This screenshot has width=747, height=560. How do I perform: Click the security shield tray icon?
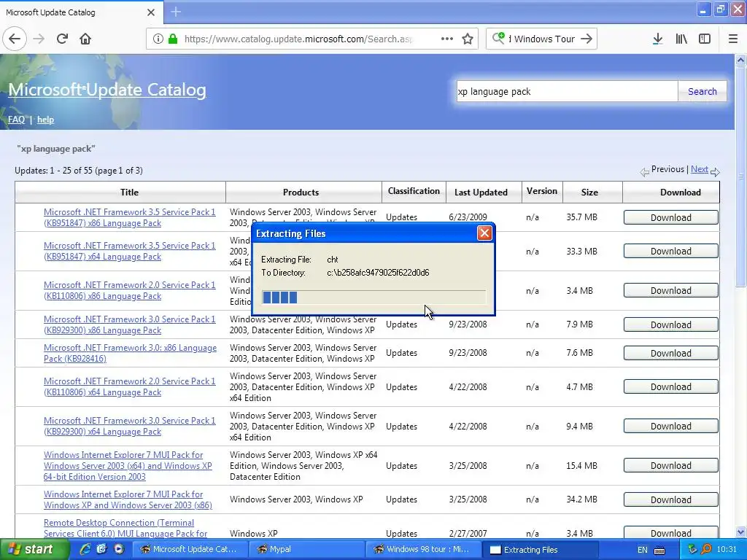coord(693,550)
